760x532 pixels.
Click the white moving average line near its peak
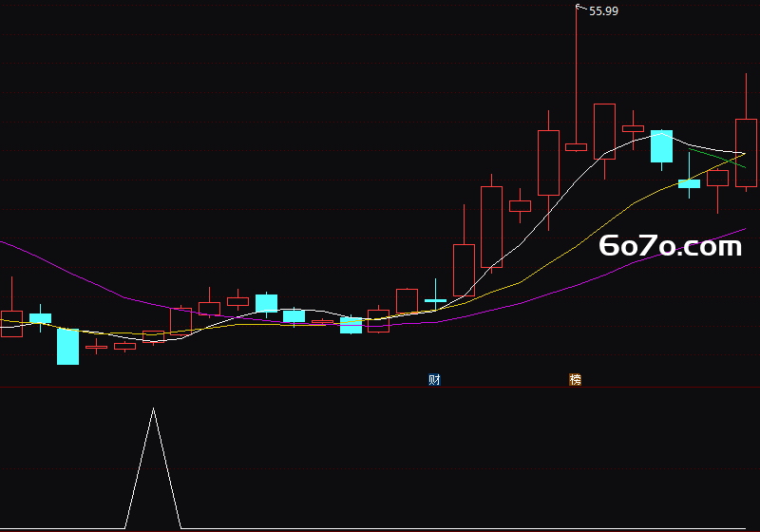661,133
